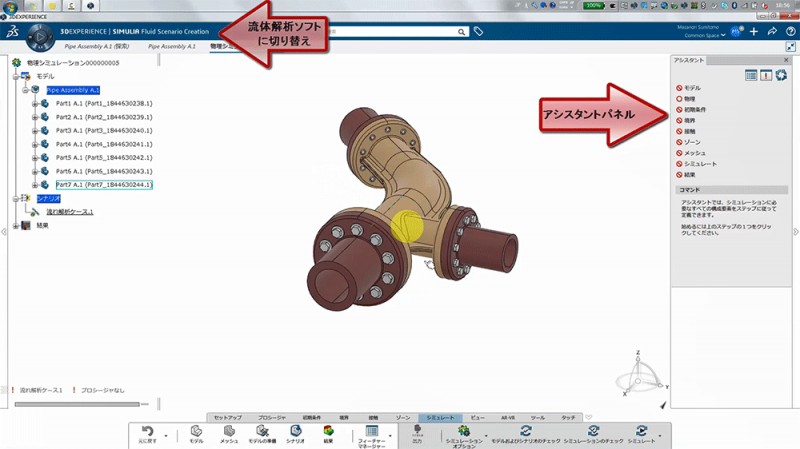Open the Pipe Assembly A.1 (探索) tab

point(96,46)
